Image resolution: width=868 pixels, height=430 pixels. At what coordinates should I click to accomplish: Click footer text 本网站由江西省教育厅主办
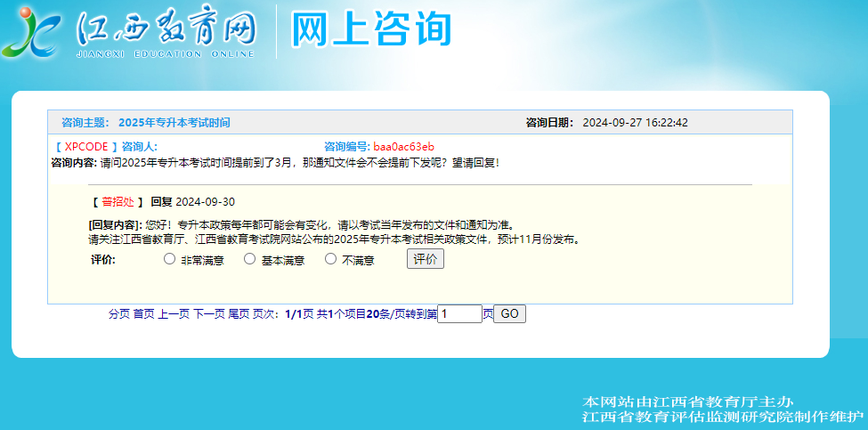689,402
